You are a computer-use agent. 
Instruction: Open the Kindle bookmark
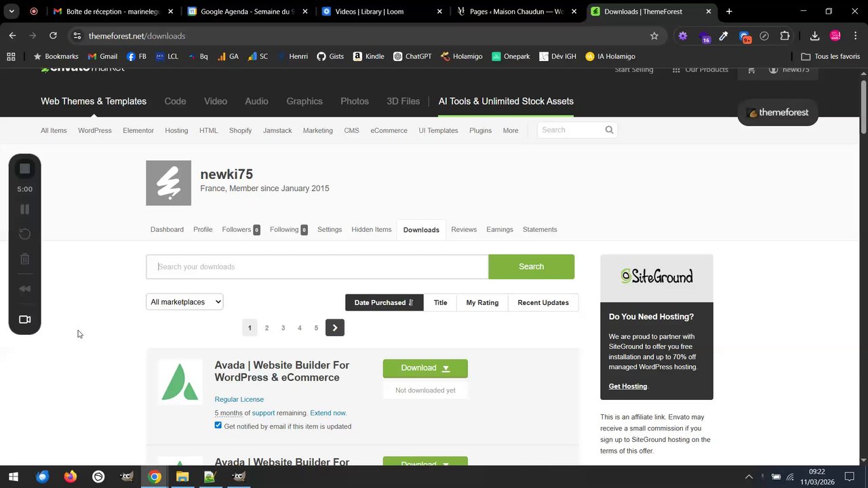(x=368, y=56)
